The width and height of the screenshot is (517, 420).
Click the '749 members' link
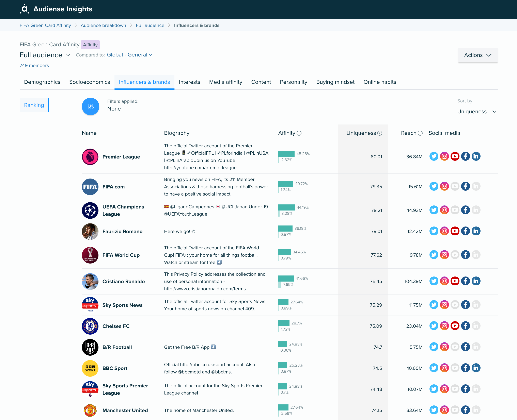(x=34, y=65)
